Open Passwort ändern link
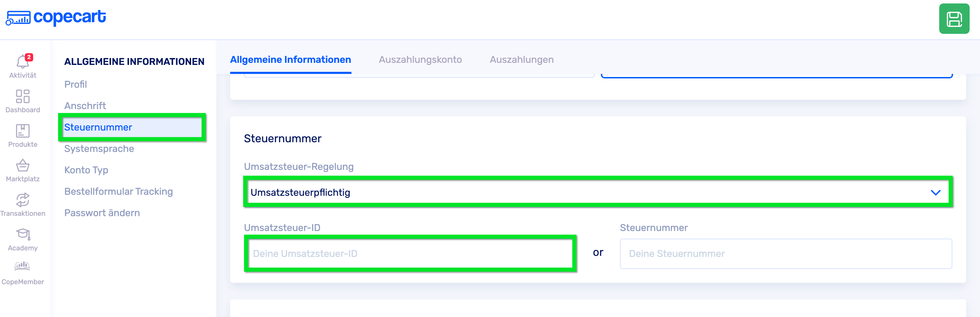The image size is (980, 317). point(102,213)
